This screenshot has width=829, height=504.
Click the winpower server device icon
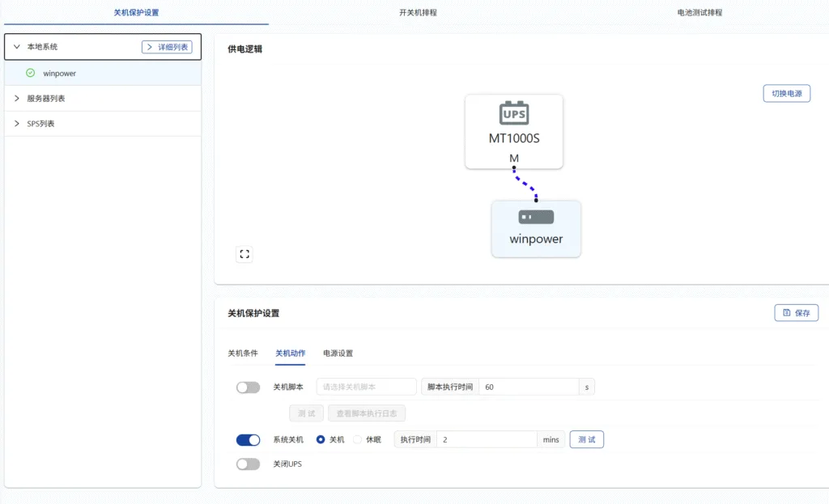(536, 217)
